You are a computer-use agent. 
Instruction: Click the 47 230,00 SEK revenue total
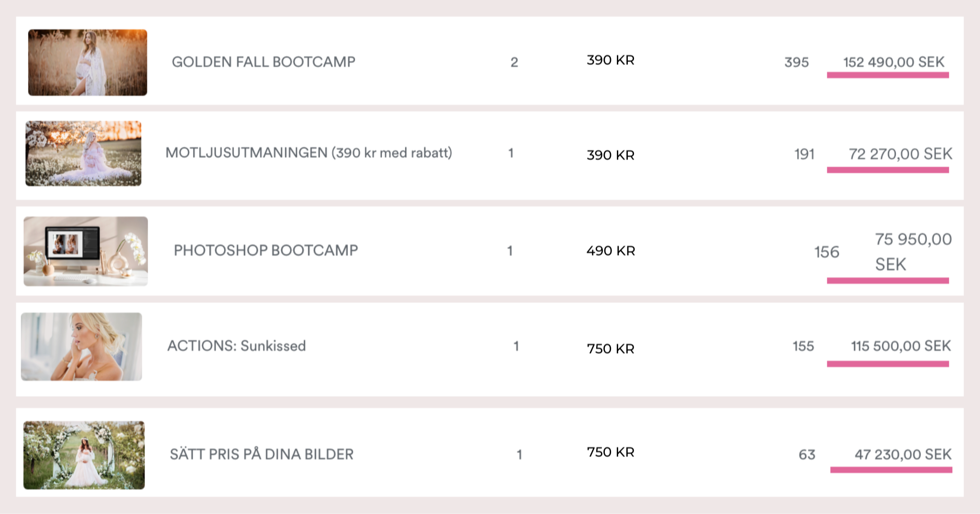[903, 454]
